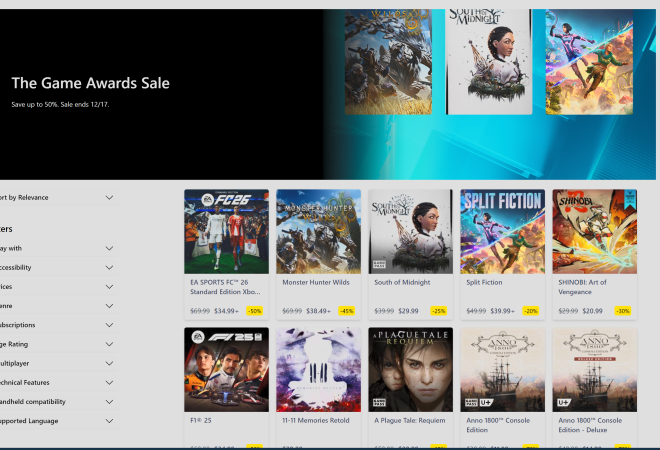The height and width of the screenshot is (450, 660).
Task: Expand the Accessibility filter section
Action: tap(109, 267)
